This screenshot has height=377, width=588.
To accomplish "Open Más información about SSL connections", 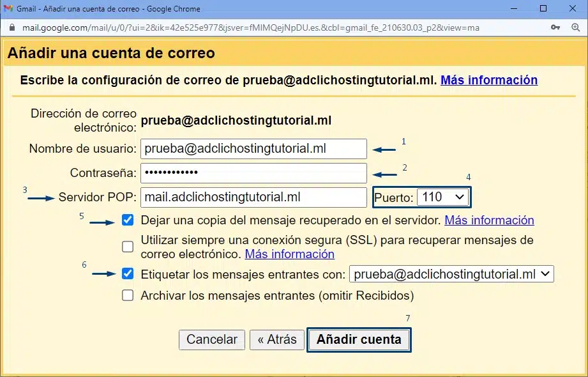I will [289, 254].
